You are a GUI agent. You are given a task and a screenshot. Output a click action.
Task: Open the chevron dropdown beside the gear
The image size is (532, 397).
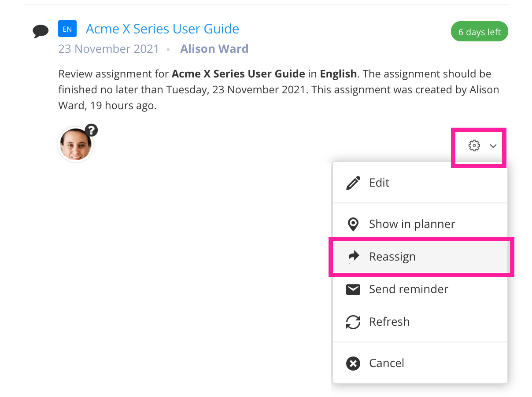493,146
